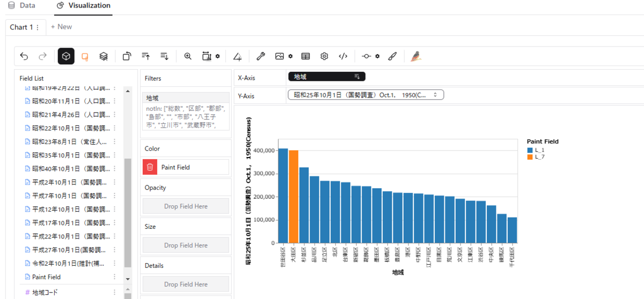Open options menu for 平成12年10月1日 field
Viewport: 644px width, 299px height.
pos(114,209)
